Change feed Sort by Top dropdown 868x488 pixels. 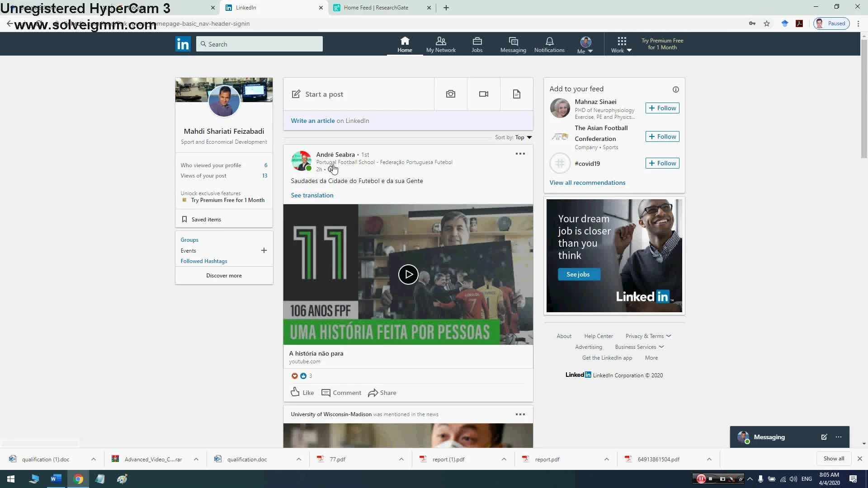[524, 137]
